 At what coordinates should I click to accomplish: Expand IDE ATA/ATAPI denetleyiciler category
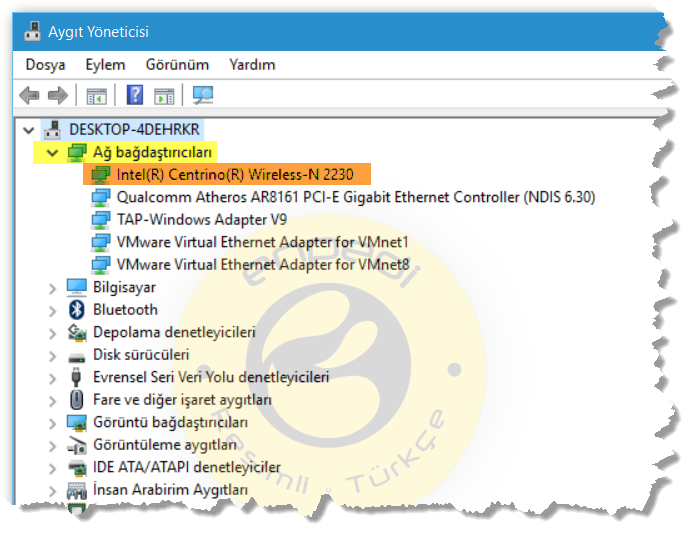[x=52, y=469]
